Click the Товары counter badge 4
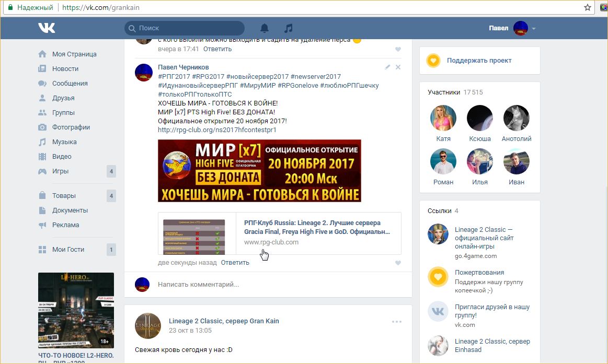Image resolution: width=608 pixels, height=364 pixels. (111, 195)
